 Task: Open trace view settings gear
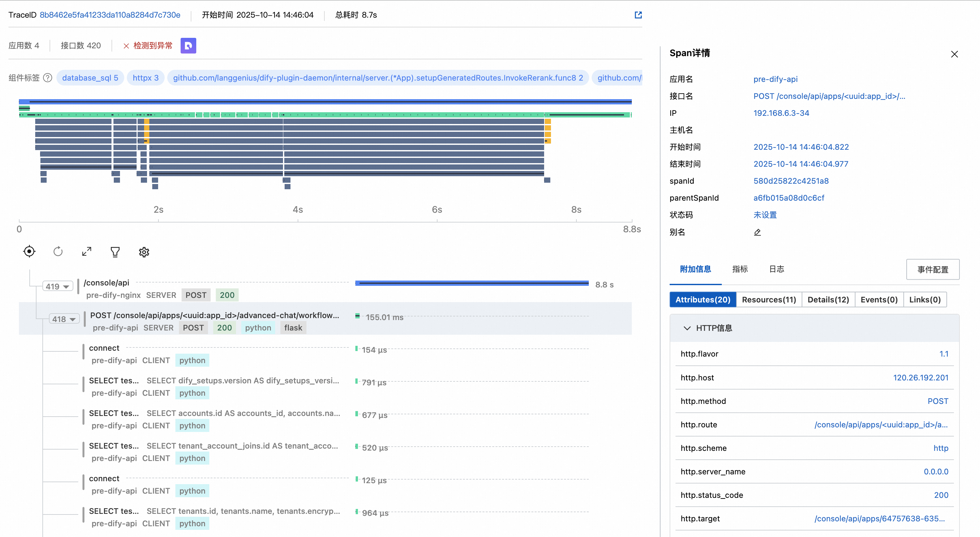point(144,252)
